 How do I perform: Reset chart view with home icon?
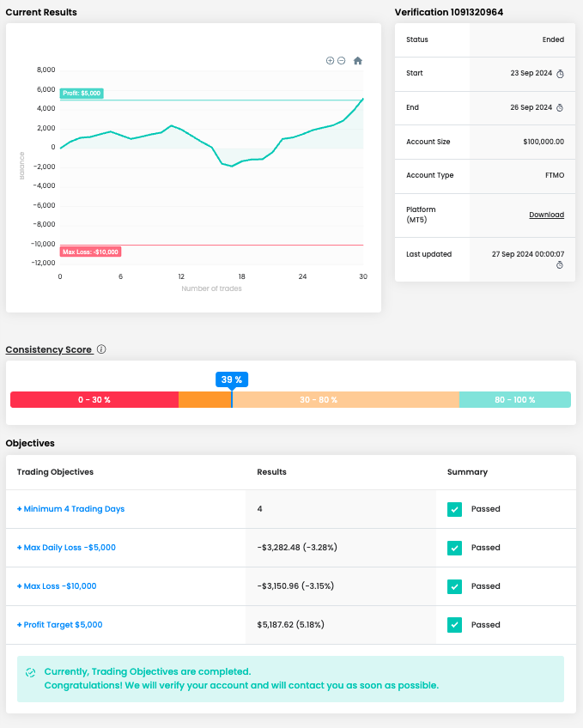tap(358, 61)
